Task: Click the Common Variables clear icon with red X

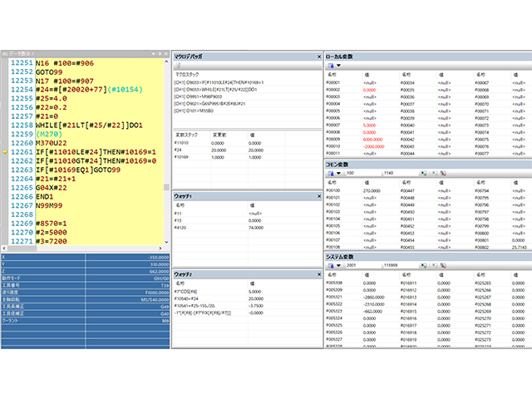Action: [x=443, y=174]
